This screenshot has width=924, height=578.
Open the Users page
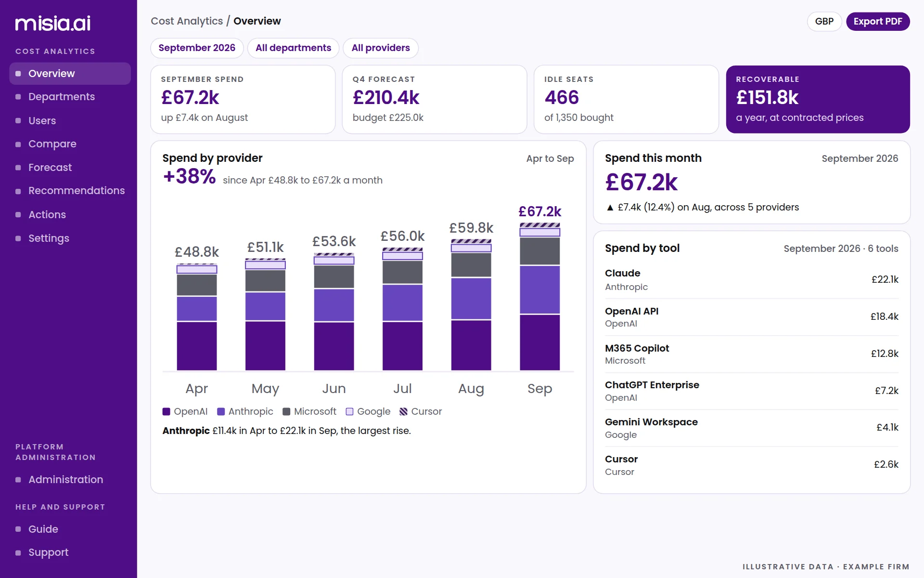click(70, 121)
